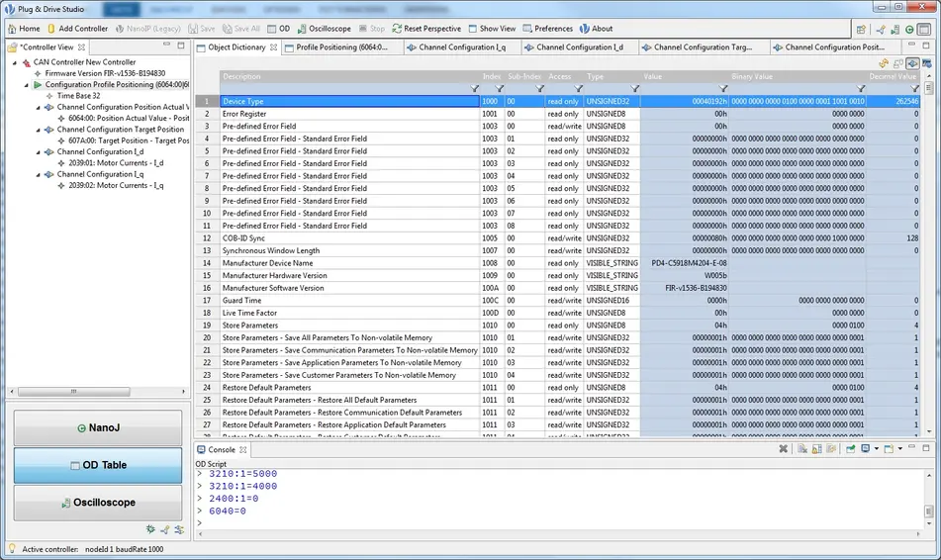Open Preferences from the toolbar
This screenshot has height=560, width=941.
547,29
